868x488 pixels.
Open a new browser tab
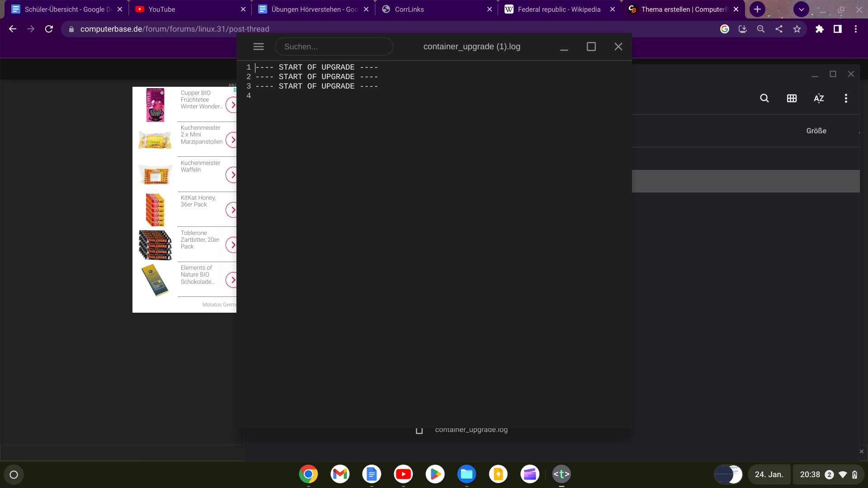pyautogui.click(x=757, y=9)
